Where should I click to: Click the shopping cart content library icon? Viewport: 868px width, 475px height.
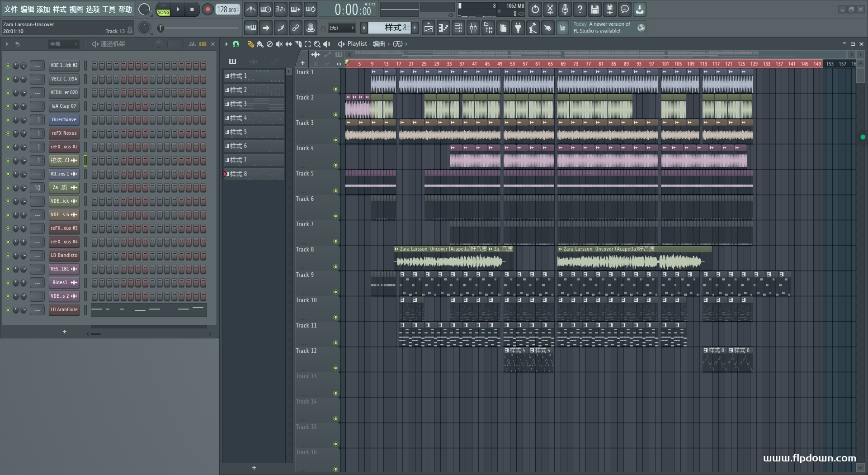(562, 28)
